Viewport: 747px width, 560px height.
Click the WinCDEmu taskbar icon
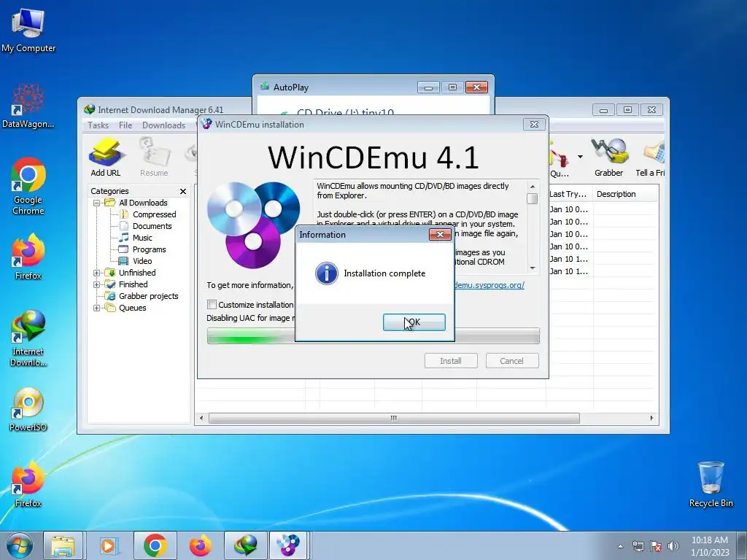pyautogui.click(x=290, y=545)
